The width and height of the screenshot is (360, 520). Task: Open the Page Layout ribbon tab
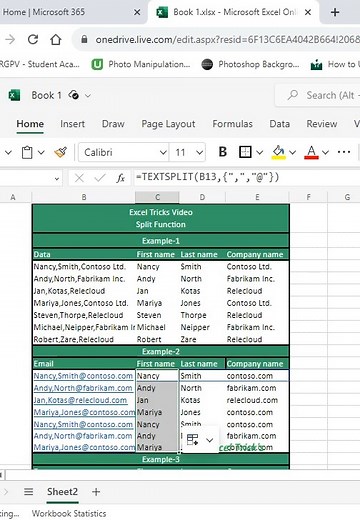click(x=168, y=124)
